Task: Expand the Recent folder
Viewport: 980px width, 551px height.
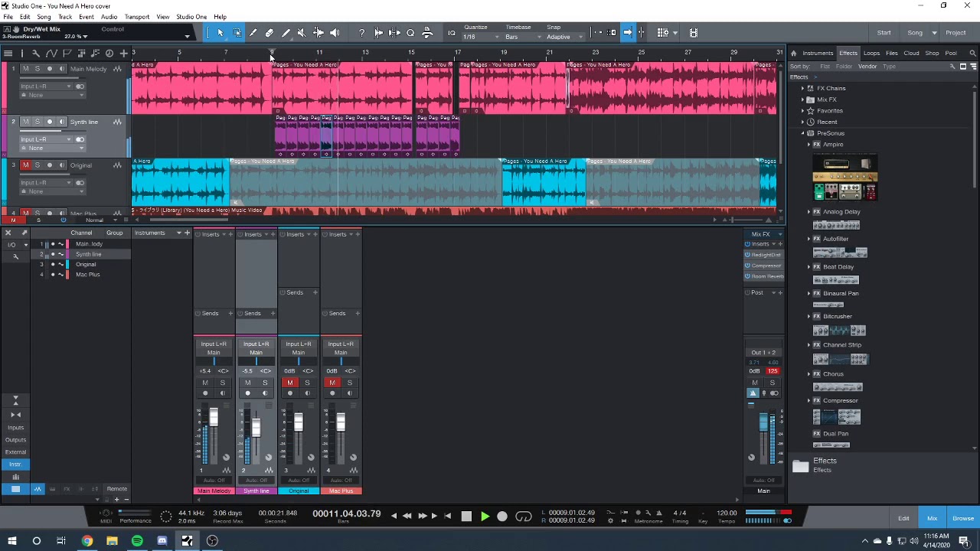Action: (x=803, y=122)
